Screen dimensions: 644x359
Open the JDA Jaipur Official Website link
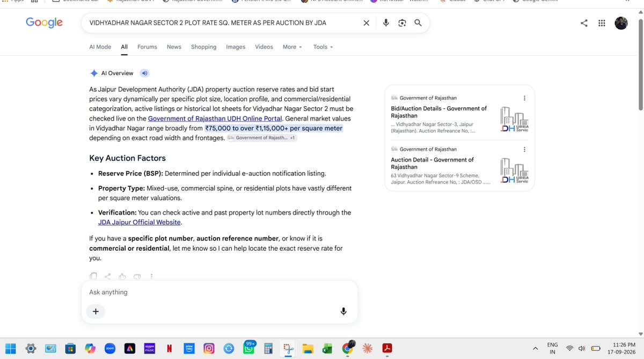click(140, 222)
